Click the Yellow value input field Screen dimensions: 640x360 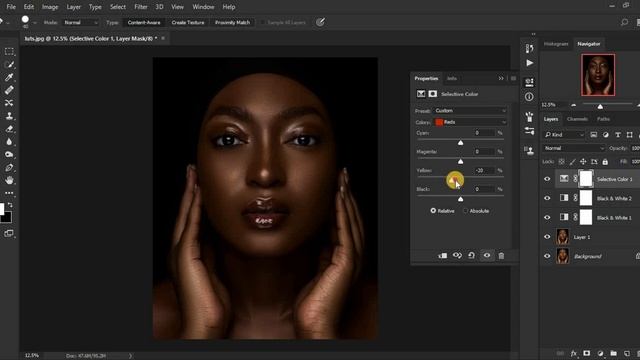point(484,170)
